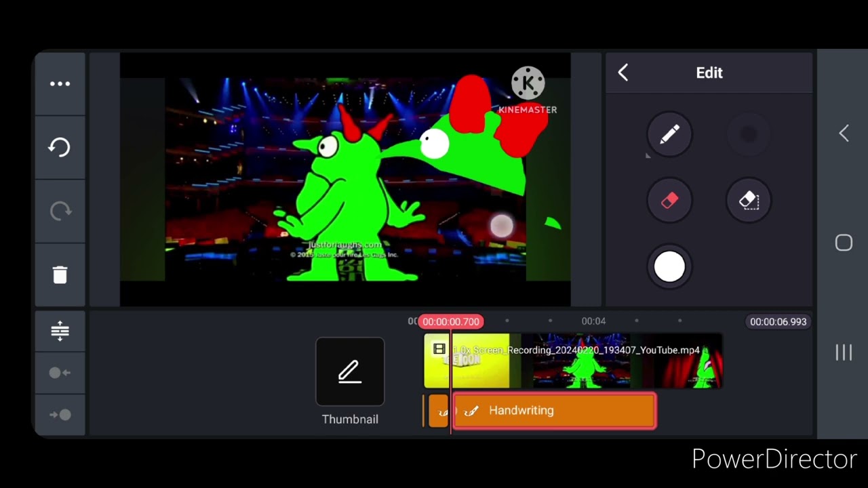
Task: Redo the last undone action
Action: tap(60, 211)
